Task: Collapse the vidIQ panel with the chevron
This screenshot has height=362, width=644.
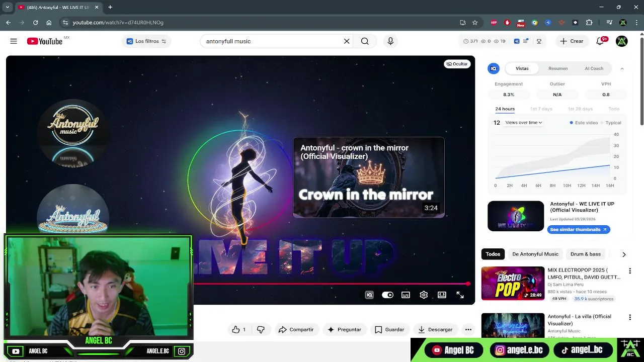Action: (x=622, y=68)
